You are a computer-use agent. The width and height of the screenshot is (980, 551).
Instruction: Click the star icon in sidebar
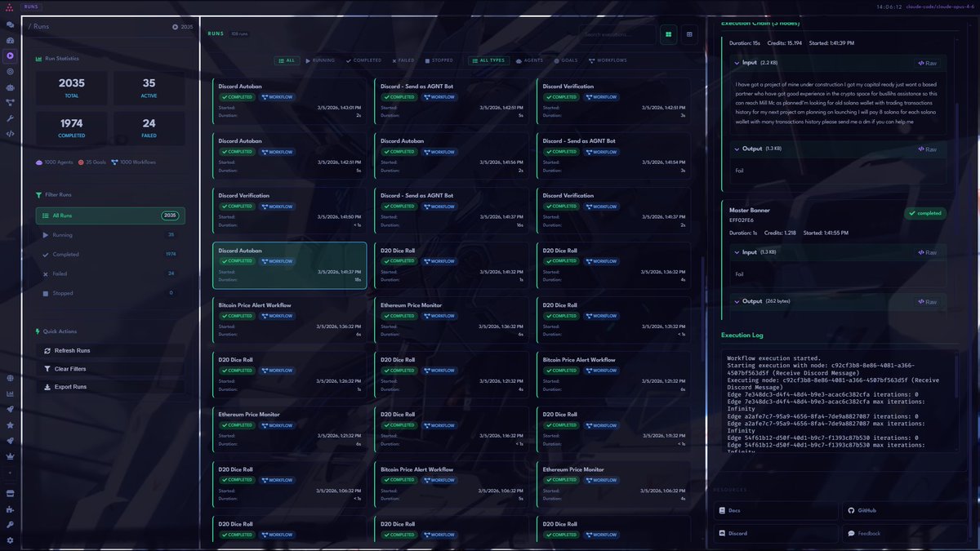(x=10, y=425)
